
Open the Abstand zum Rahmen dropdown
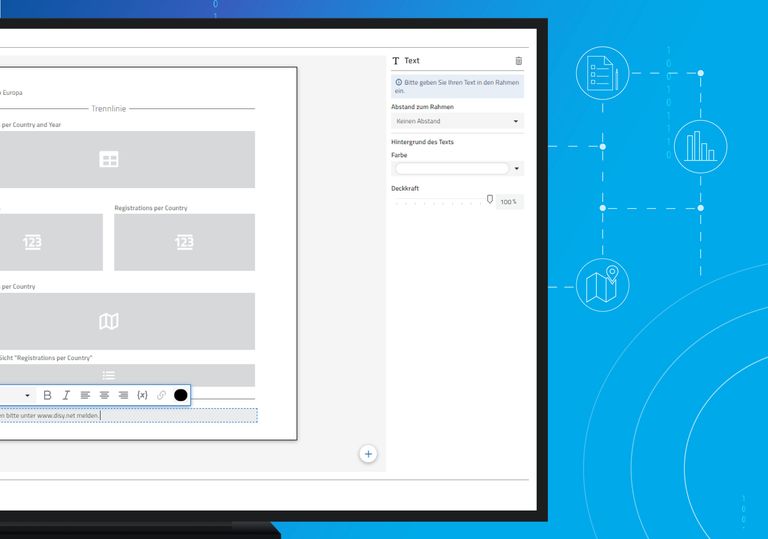click(457, 121)
